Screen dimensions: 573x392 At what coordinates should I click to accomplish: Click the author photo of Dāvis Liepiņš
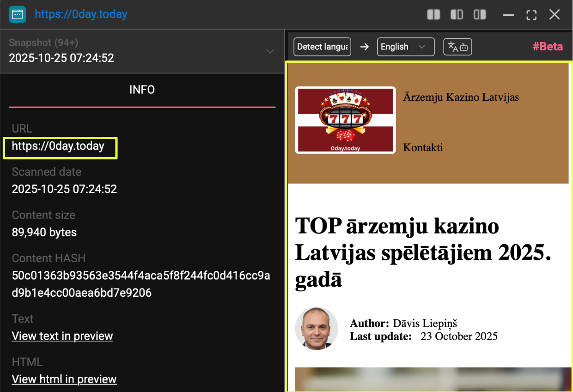click(x=317, y=328)
